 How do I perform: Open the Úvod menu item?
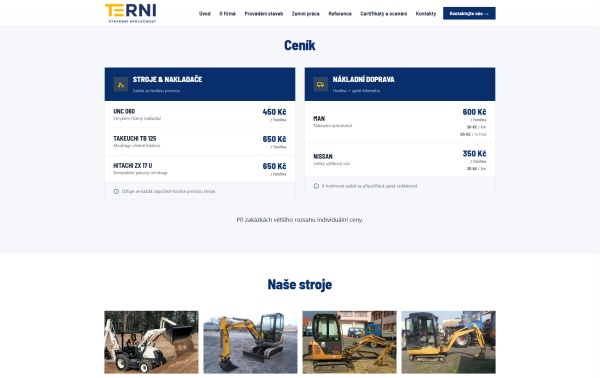[x=205, y=13]
